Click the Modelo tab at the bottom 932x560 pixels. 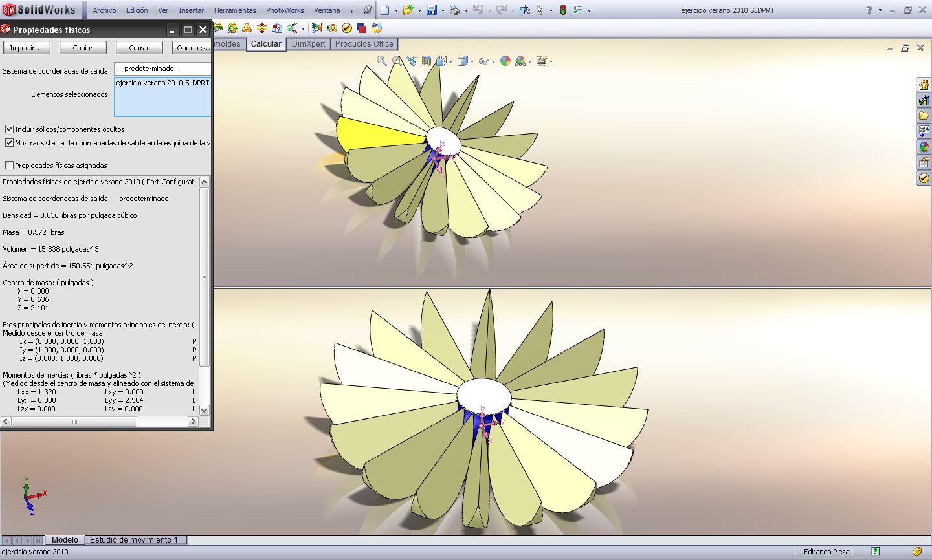point(65,540)
